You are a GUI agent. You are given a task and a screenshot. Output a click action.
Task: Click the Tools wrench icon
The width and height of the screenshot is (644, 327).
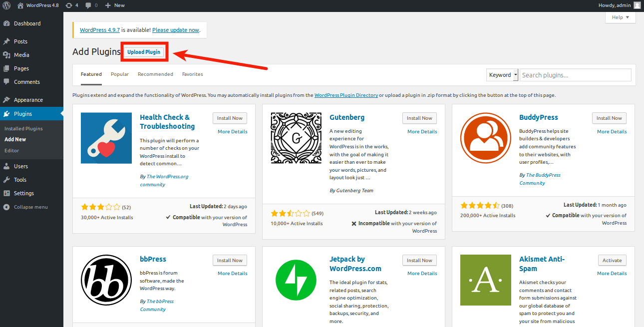6,180
